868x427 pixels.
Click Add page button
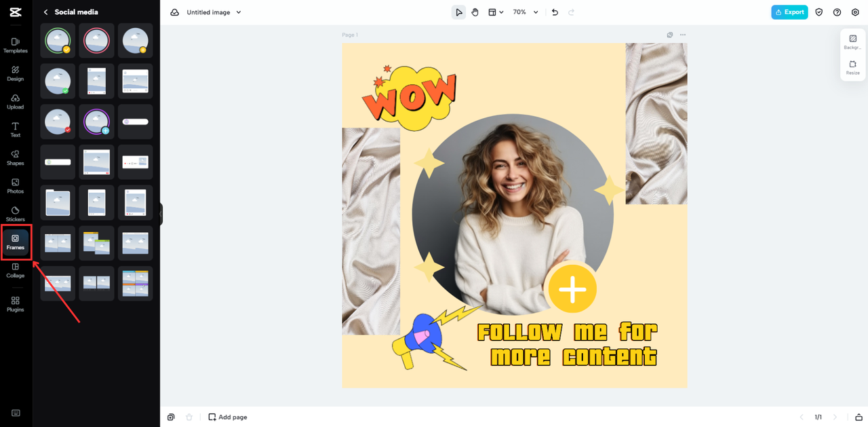pyautogui.click(x=228, y=417)
